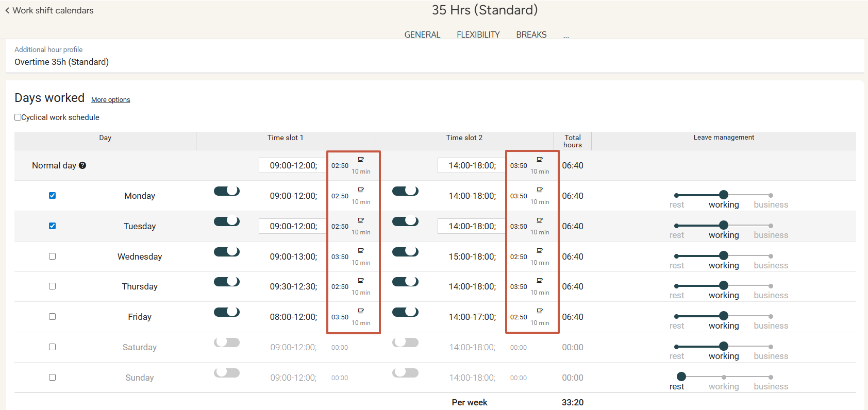Edit Normal day Time slot 1 field
Viewport: 868px width, 410px height.
293,165
